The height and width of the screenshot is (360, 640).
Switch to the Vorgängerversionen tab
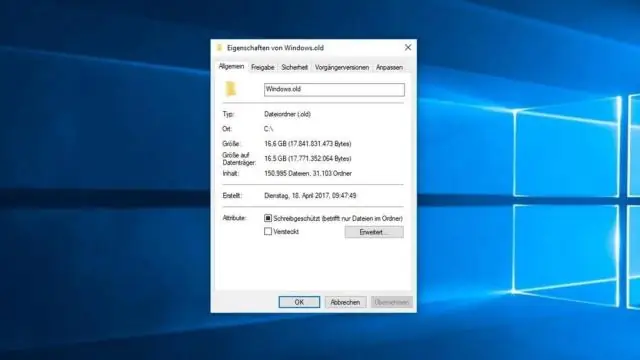point(342,67)
